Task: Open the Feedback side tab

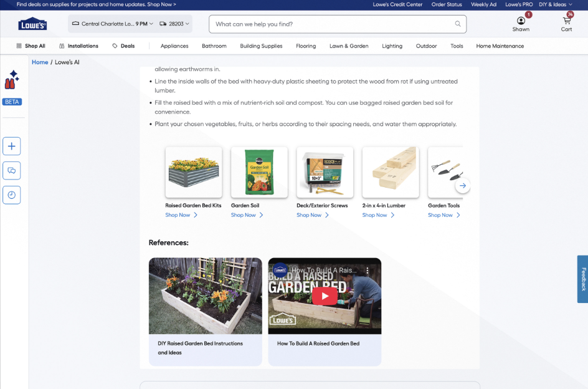Action: (x=583, y=279)
